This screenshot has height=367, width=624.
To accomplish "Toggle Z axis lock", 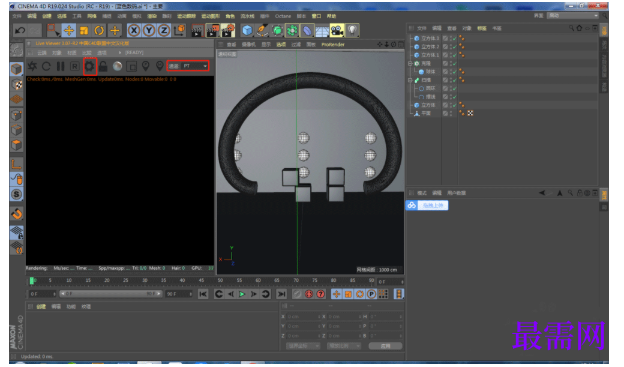I will click(164, 30).
